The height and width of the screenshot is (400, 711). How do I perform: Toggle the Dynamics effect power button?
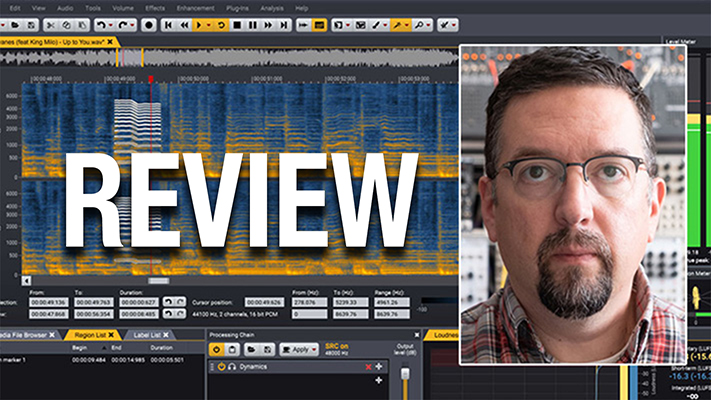pos(221,367)
